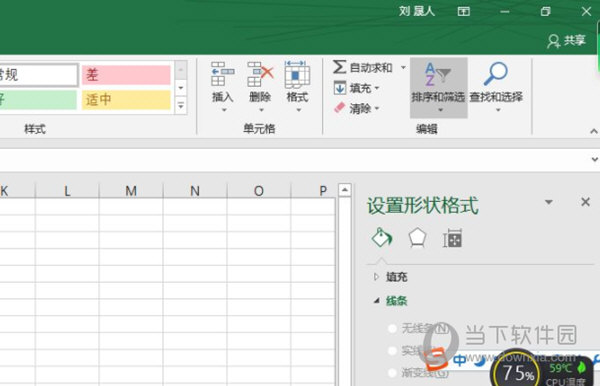
Task: Apply the Good green cell style
Action: (38, 99)
